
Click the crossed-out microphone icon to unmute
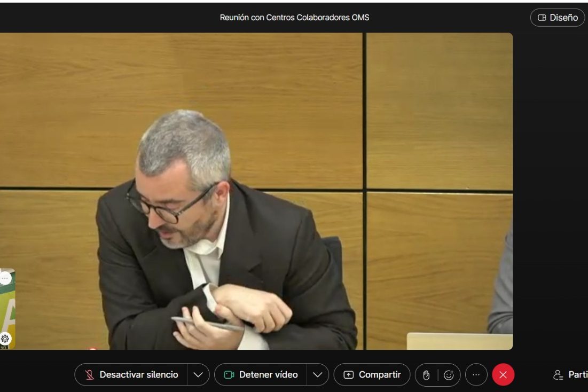89,375
